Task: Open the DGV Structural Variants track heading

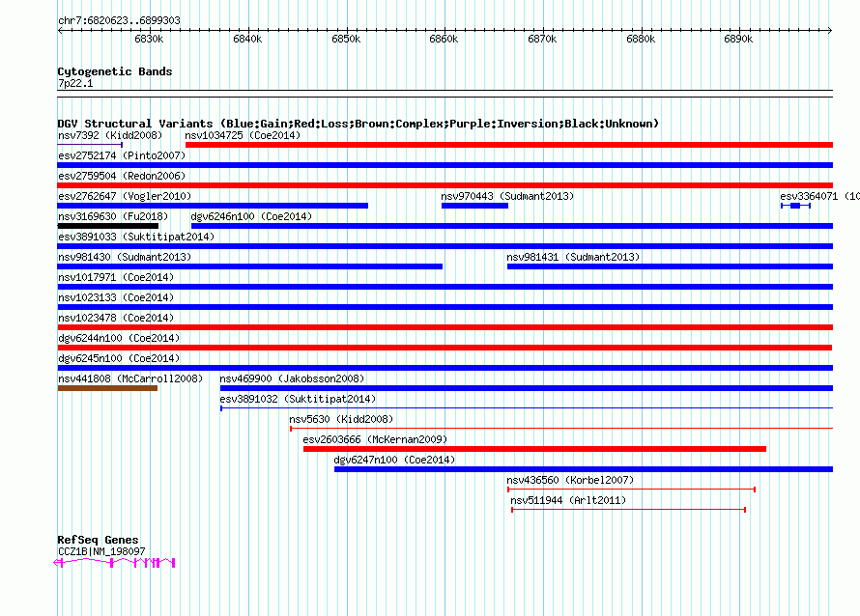Action: (358, 124)
